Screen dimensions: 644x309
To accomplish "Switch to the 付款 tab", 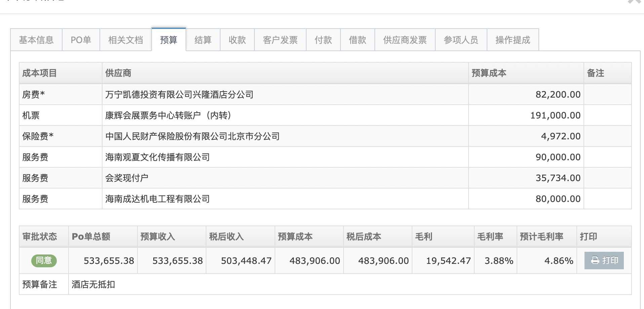I will click(x=323, y=40).
